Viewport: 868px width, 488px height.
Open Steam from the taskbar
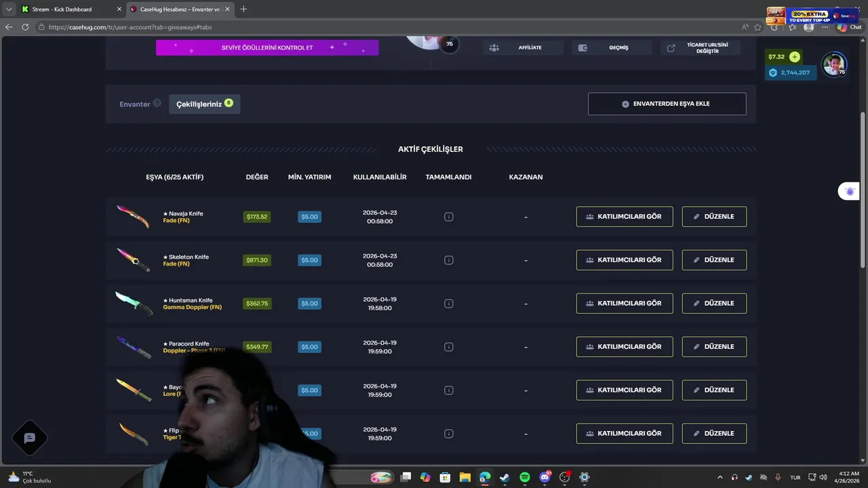coord(505,477)
